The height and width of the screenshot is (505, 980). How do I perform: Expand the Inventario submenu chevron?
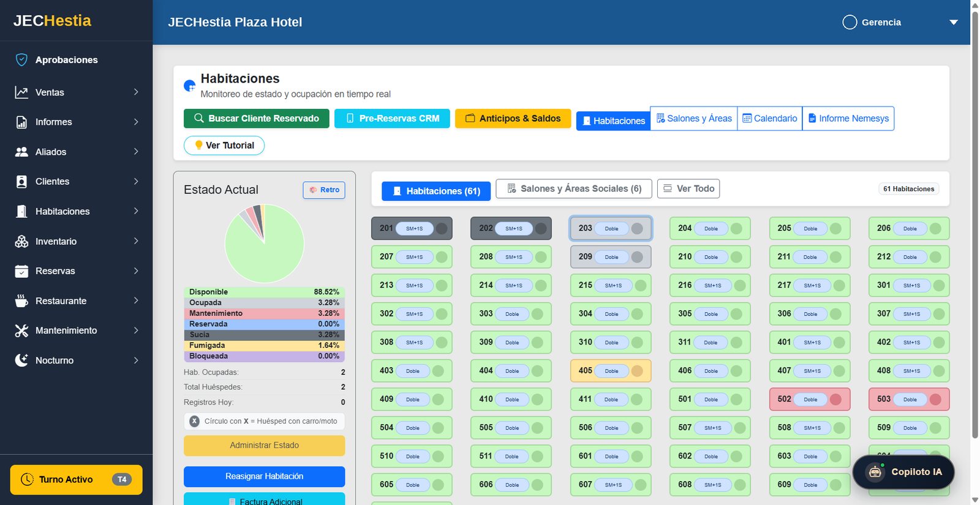(x=136, y=241)
